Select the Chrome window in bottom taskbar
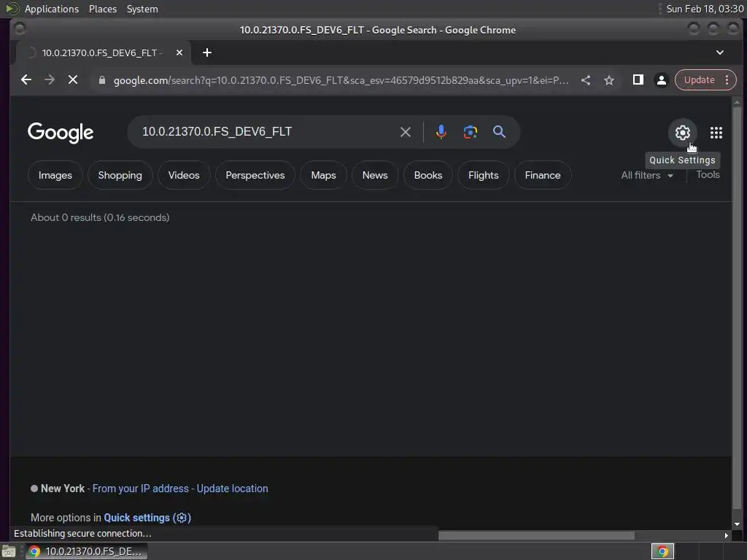This screenshot has width=747, height=560. 86,551
